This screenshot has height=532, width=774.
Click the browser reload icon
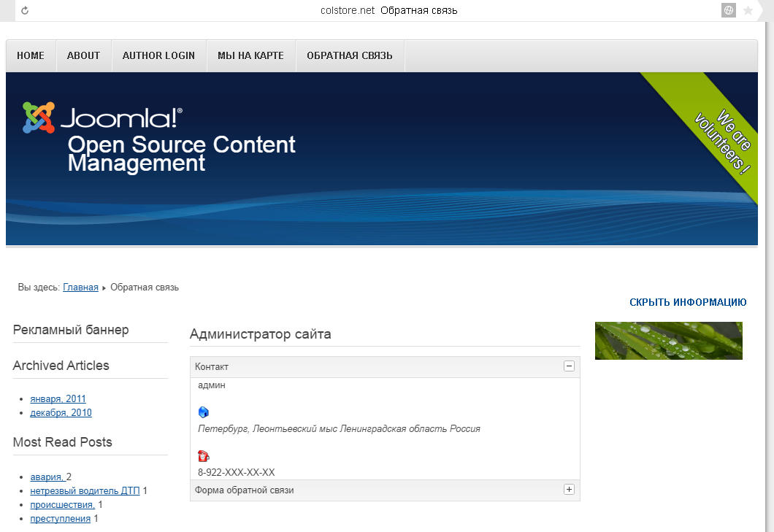(x=25, y=10)
